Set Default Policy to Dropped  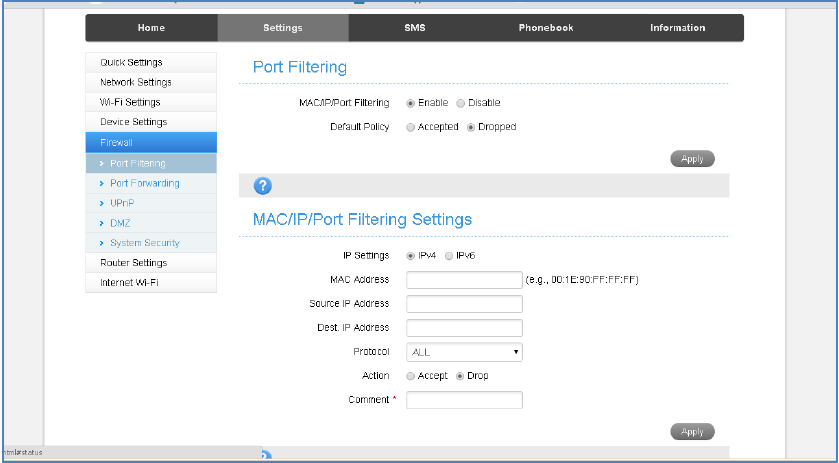pyautogui.click(x=471, y=127)
